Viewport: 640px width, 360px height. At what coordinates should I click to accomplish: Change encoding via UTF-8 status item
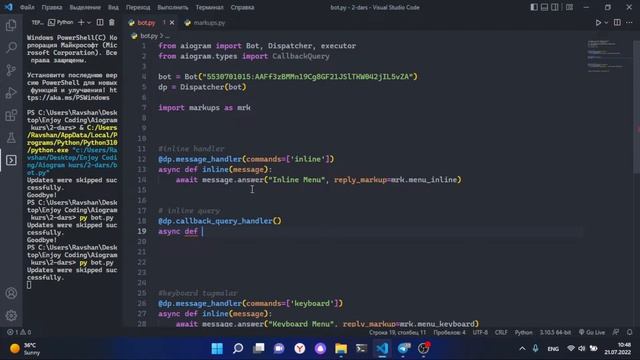480,332
